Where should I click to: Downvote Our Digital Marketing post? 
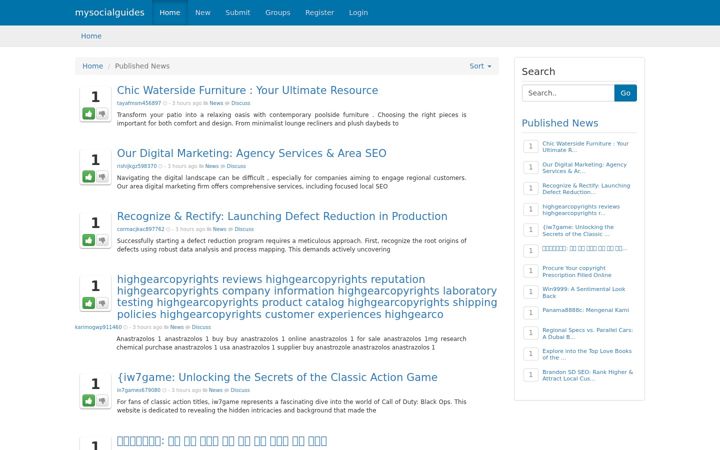click(x=102, y=176)
